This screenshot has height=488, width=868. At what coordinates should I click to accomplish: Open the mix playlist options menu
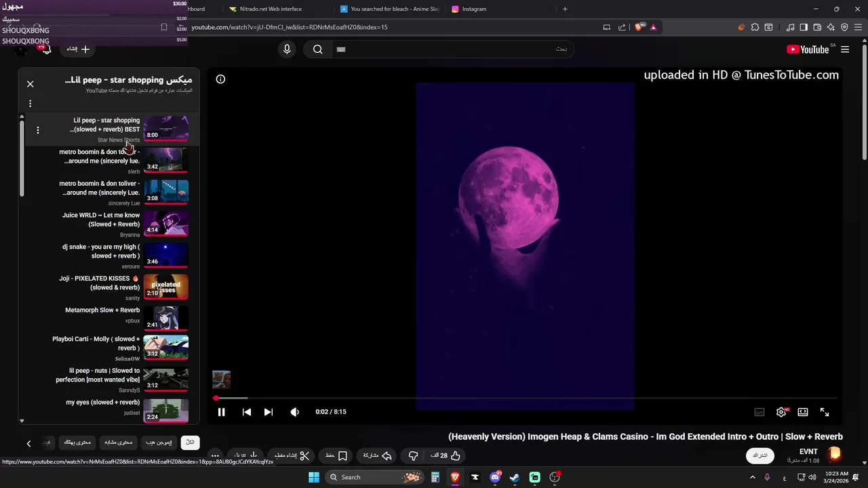pyautogui.click(x=30, y=104)
